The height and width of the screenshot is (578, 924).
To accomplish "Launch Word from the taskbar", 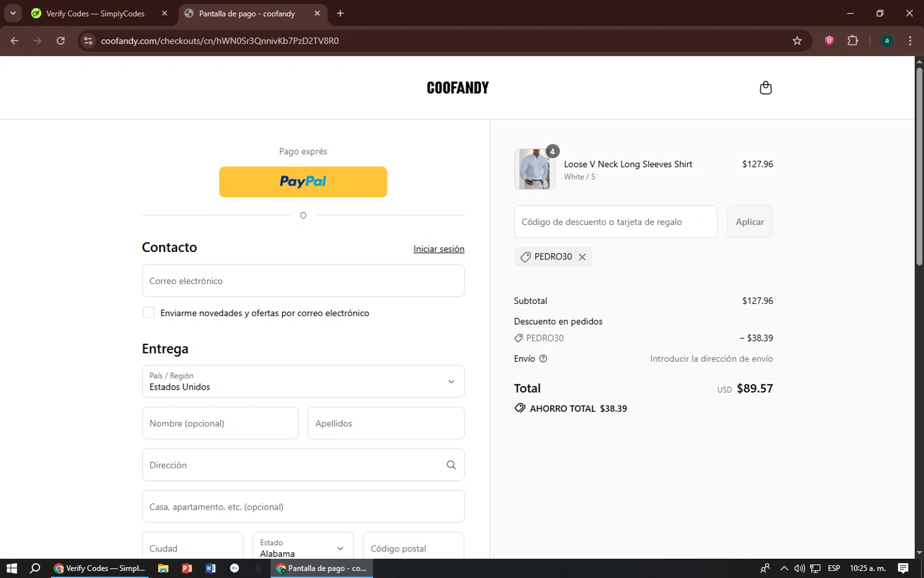I will 211,568.
